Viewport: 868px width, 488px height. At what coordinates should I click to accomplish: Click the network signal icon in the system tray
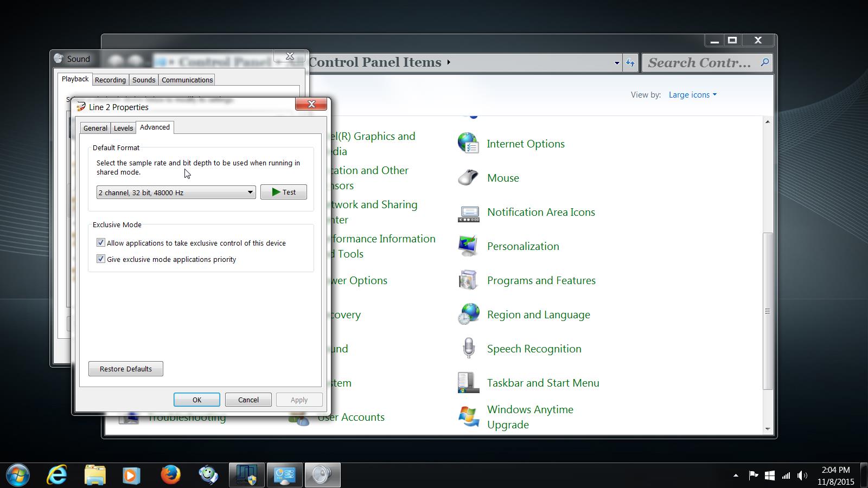click(786, 476)
